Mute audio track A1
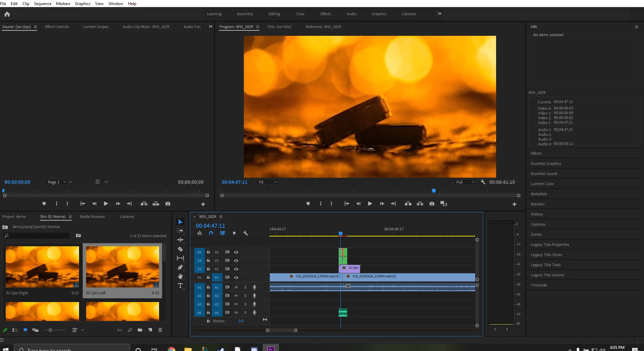 (x=236, y=287)
